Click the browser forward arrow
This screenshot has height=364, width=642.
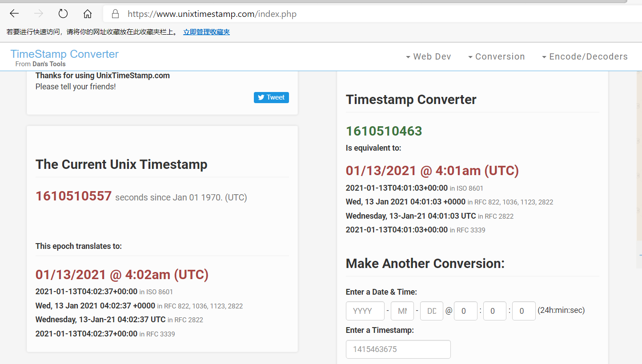click(39, 14)
